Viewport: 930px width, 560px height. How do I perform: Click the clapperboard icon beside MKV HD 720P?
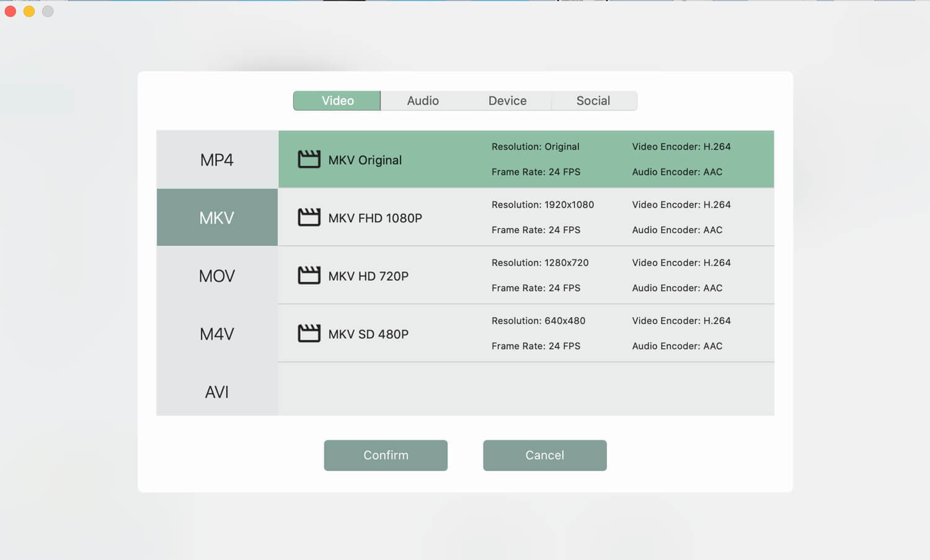point(309,275)
